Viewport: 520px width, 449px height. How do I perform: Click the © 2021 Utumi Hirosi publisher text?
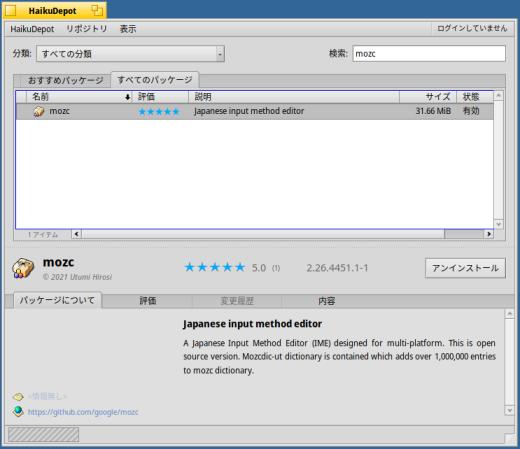coord(77,277)
